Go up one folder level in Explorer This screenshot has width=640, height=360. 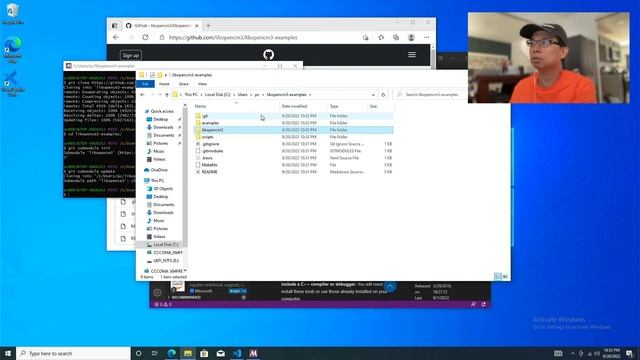(167, 95)
